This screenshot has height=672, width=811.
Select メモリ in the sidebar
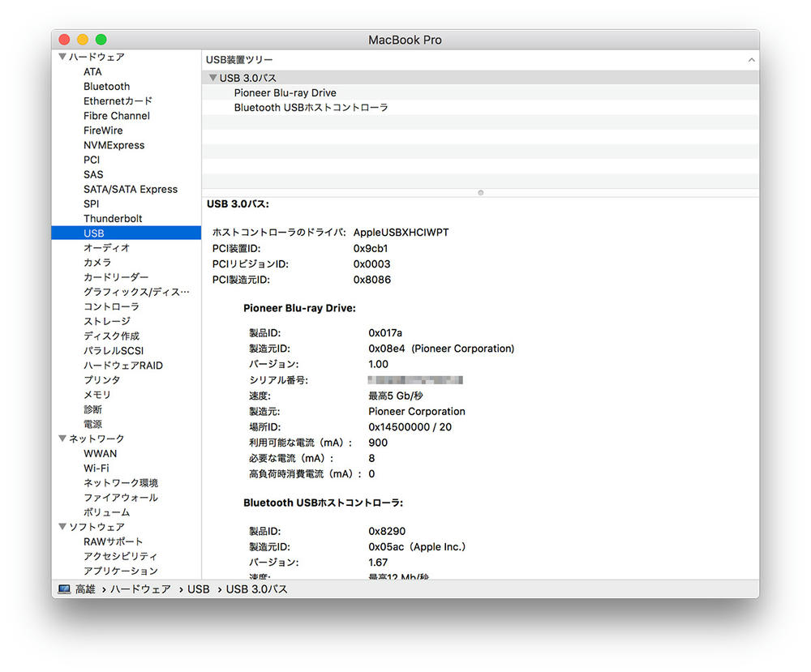(x=97, y=395)
